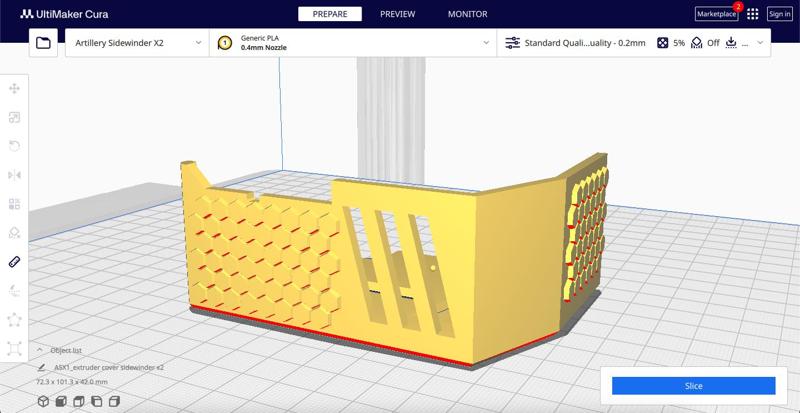
Task: Switch to the PREPARE stage
Action: click(330, 14)
